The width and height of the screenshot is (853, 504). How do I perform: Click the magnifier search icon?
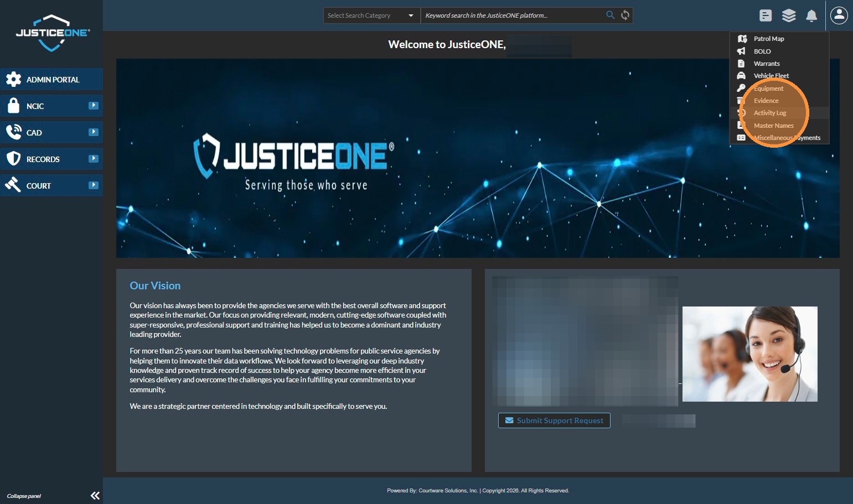coord(610,15)
